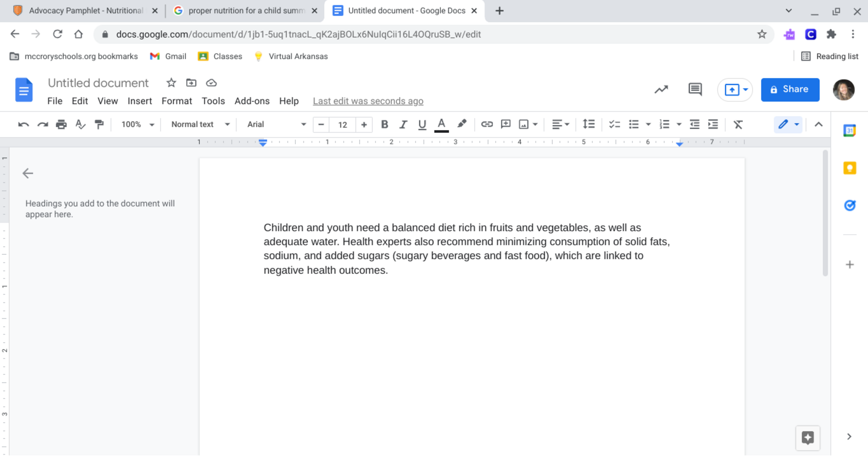Toggle Italic formatting
The image size is (868, 456).
coord(403,124)
